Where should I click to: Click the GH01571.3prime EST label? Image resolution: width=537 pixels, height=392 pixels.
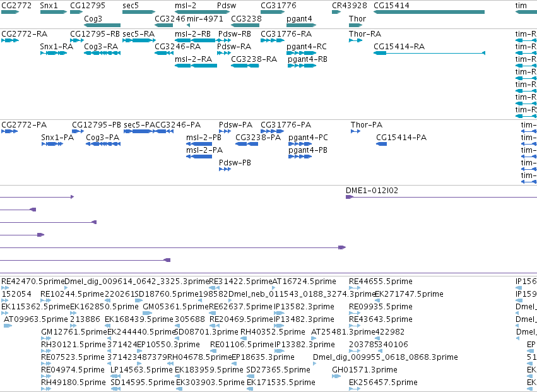tap(365, 369)
